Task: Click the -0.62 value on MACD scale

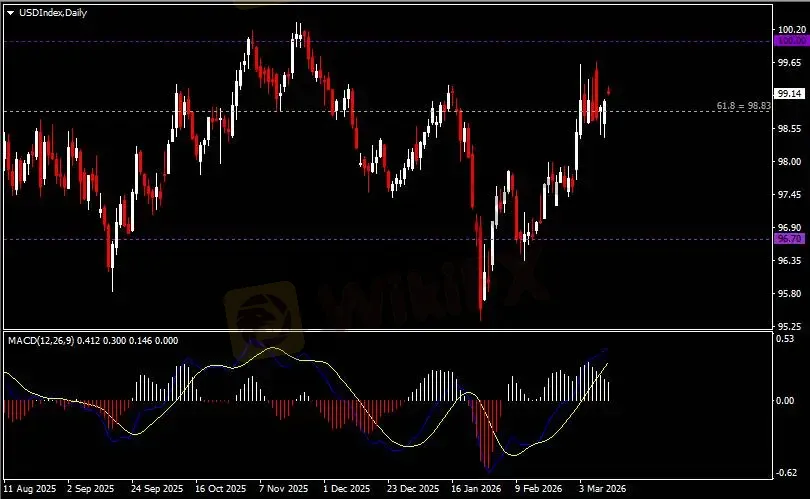Action: pyautogui.click(x=788, y=473)
